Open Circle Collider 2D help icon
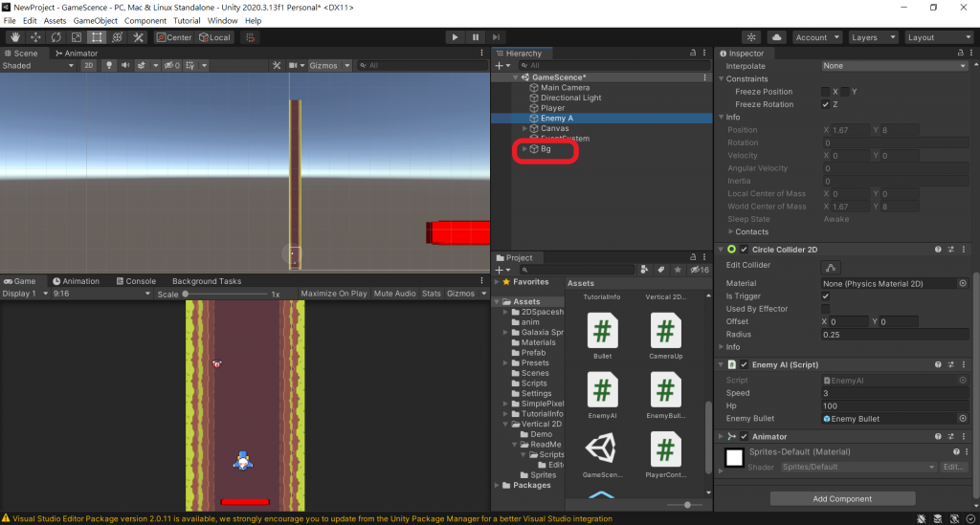This screenshot has height=525, width=980. (x=938, y=250)
